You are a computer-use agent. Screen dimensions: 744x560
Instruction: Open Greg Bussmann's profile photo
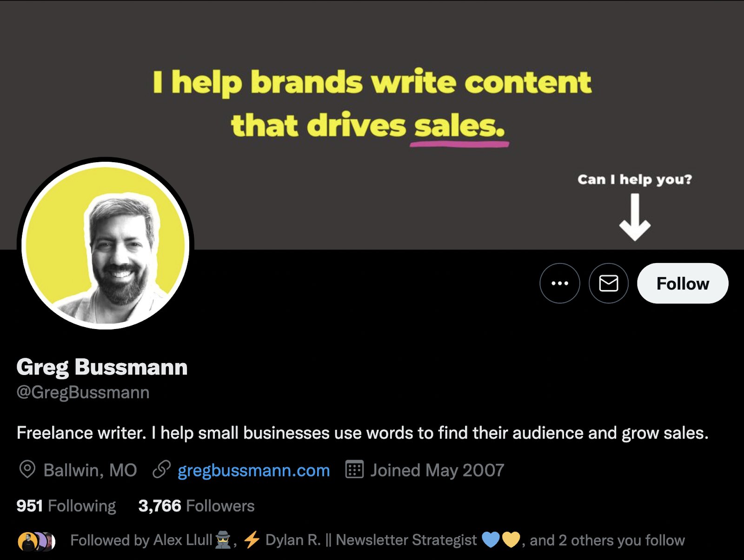click(106, 245)
